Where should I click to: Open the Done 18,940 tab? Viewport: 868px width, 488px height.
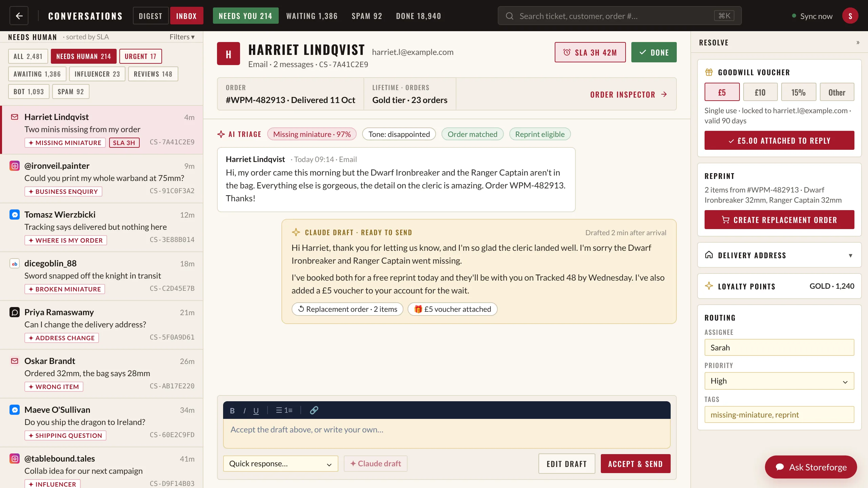coord(418,16)
